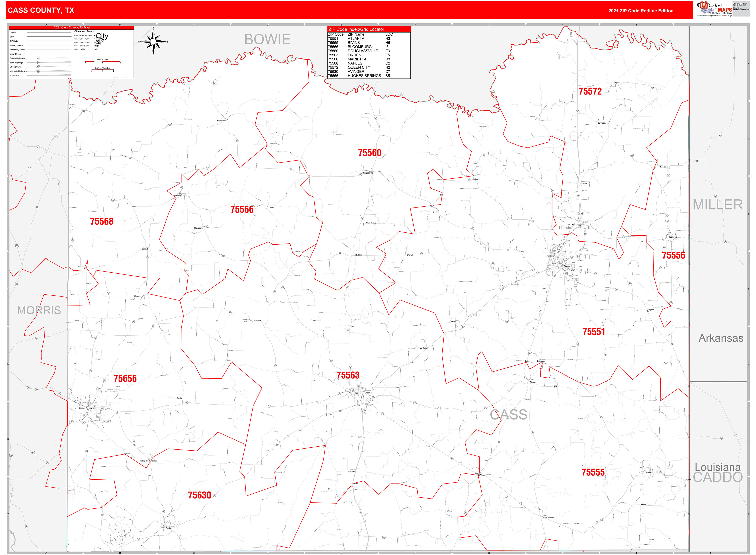Click the large 75555 ZIP label on map
Viewport: 756px width, 555px height.
[x=593, y=472]
